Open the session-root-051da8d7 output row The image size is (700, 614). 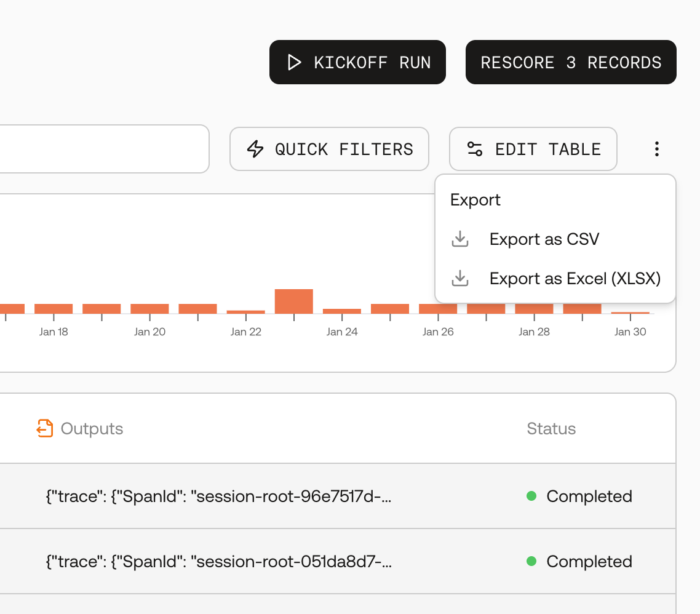(x=338, y=561)
